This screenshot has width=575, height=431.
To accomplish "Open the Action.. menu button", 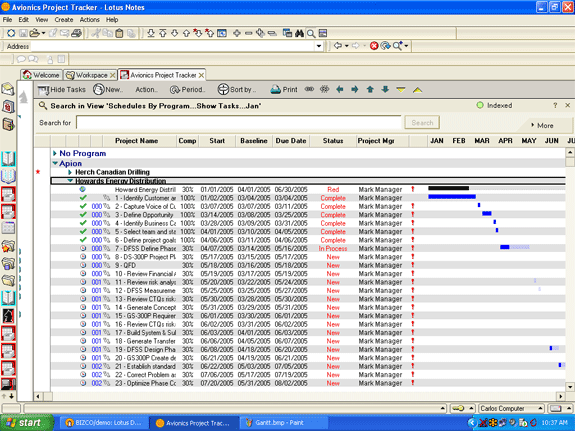I will pyautogui.click(x=146, y=90).
